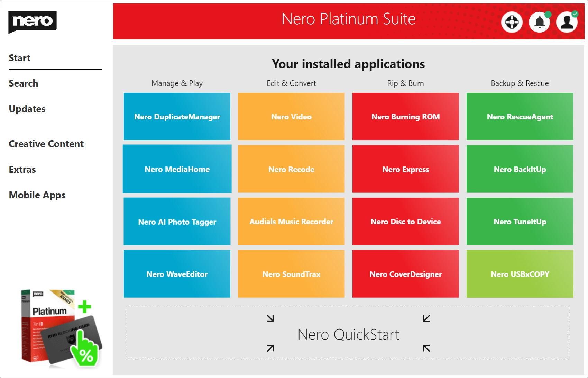Image resolution: width=588 pixels, height=378 pixels.
Task: Open the Mobile Apps section
Action: (37, 195)
